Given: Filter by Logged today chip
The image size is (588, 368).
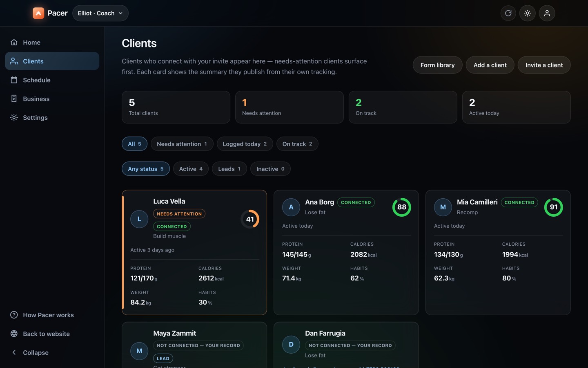Looking at the screenshot, I should [245, 144].
